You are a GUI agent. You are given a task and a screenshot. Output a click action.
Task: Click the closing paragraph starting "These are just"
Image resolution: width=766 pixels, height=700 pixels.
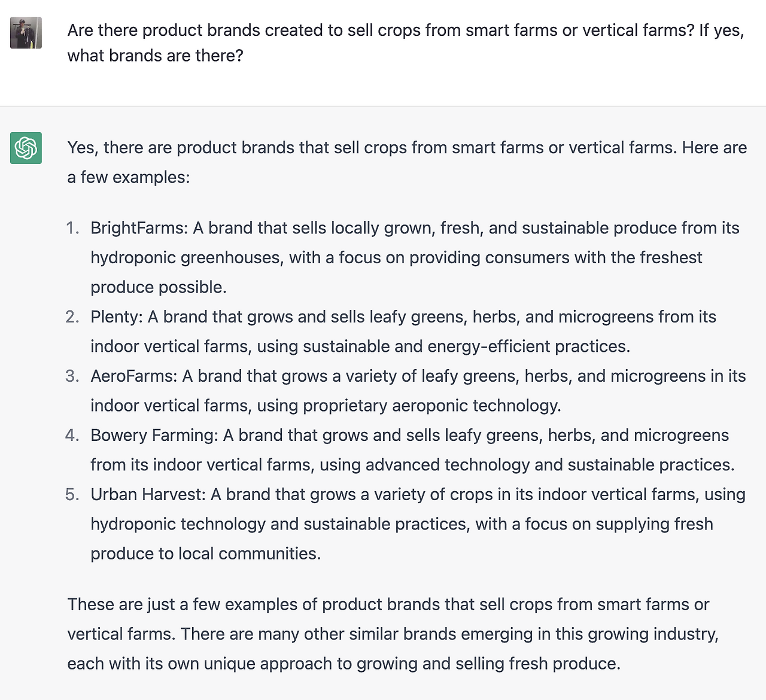(393, 634)
